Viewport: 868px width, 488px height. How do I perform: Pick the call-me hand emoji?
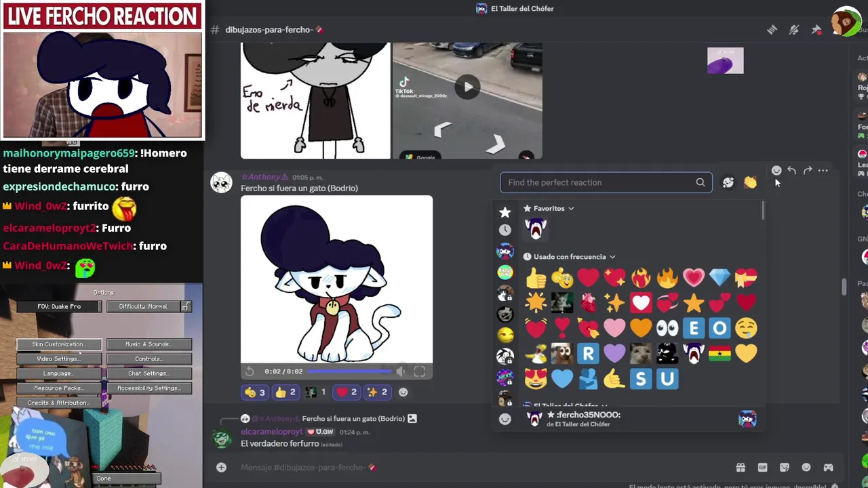click(x=614, y=378)
